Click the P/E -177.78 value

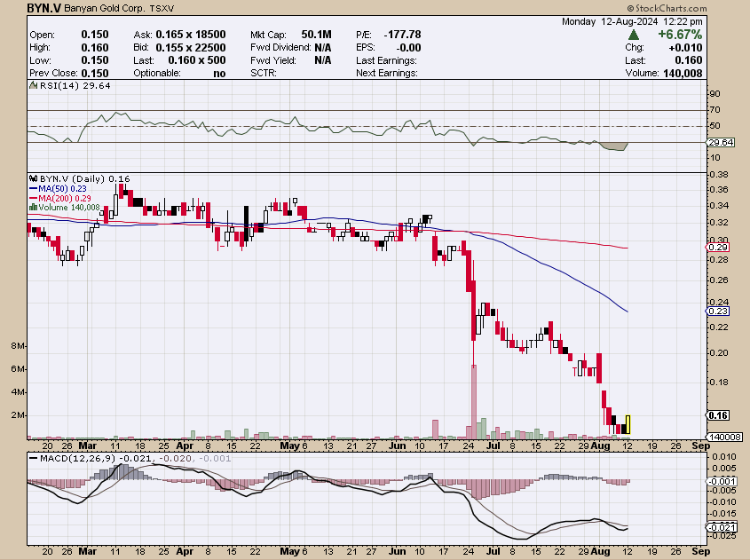pos(402,35)
